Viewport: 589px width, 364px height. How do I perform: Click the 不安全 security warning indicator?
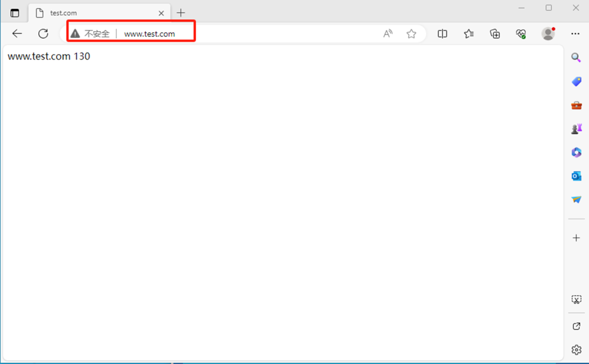[91, 34]
